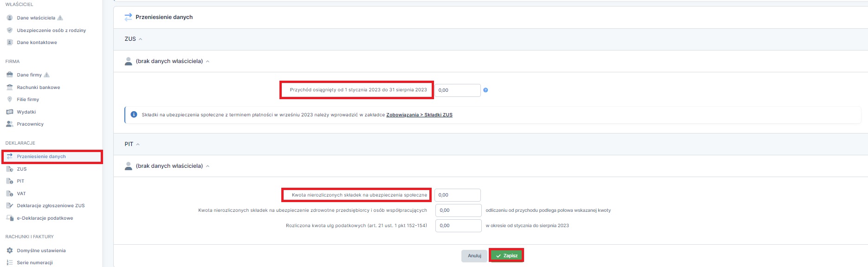Click the blue help icon next to income field
The width and height of the screenshot is (868, 267).
coord(486,90)
